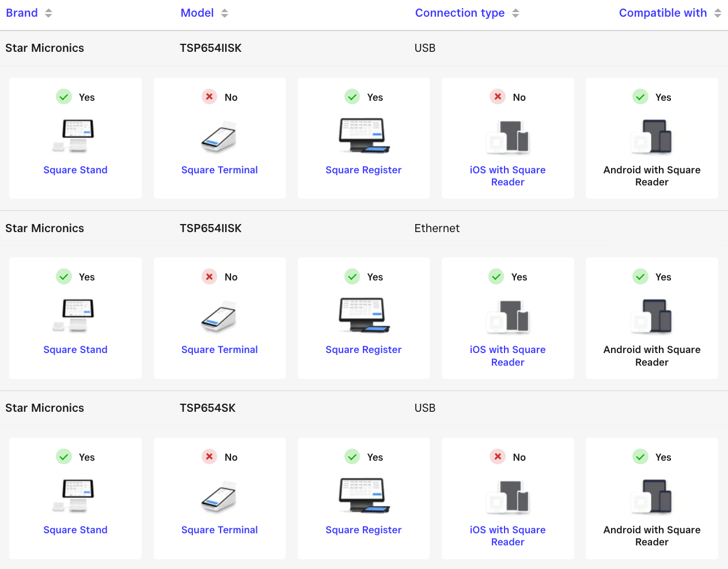Sort table by Model column

(x=204, y=13)
